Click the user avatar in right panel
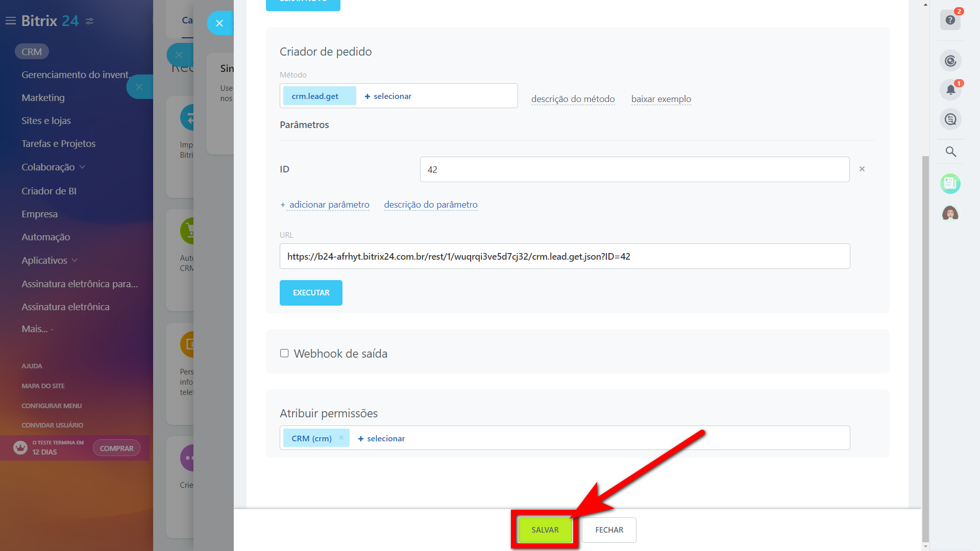Image resolution: width=980 pixels, height=551 pixels. point(950,213)
